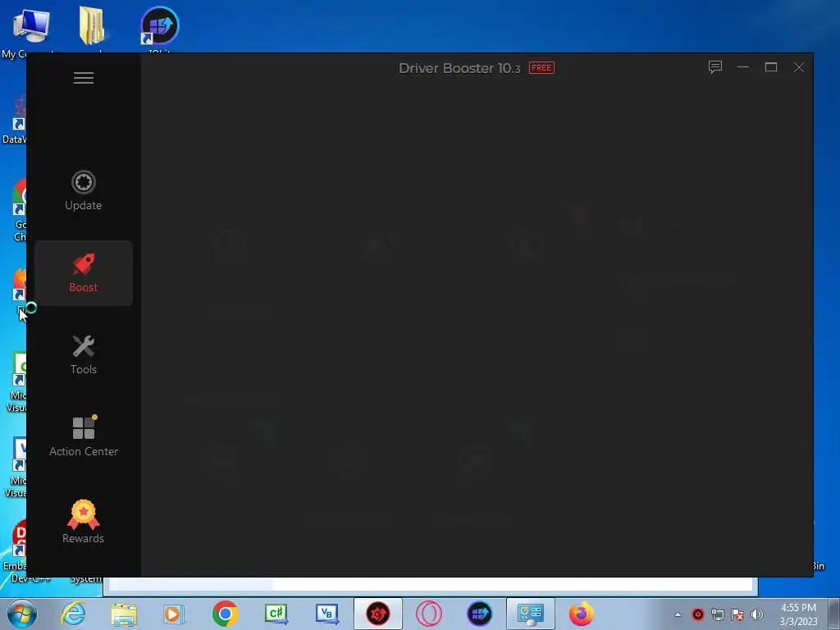840x630 pixels.
Task: Minimize the Driver Booster window
Action: pos(743,67)
